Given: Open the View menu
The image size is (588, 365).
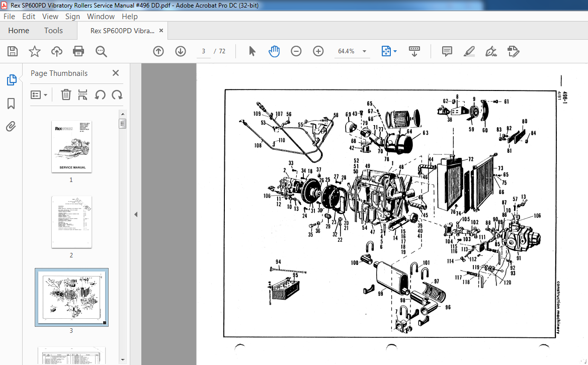Looking at the screenshot, I should [x=50, y=17].
